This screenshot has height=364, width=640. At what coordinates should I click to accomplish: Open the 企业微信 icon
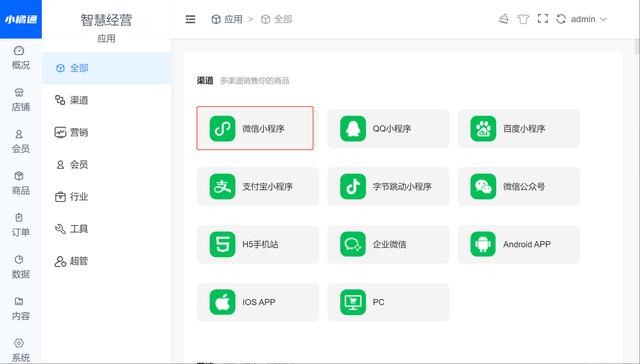[353, 244]
